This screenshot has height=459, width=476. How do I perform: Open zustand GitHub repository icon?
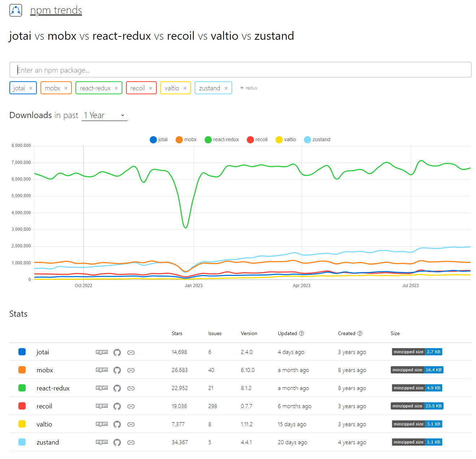117,443
